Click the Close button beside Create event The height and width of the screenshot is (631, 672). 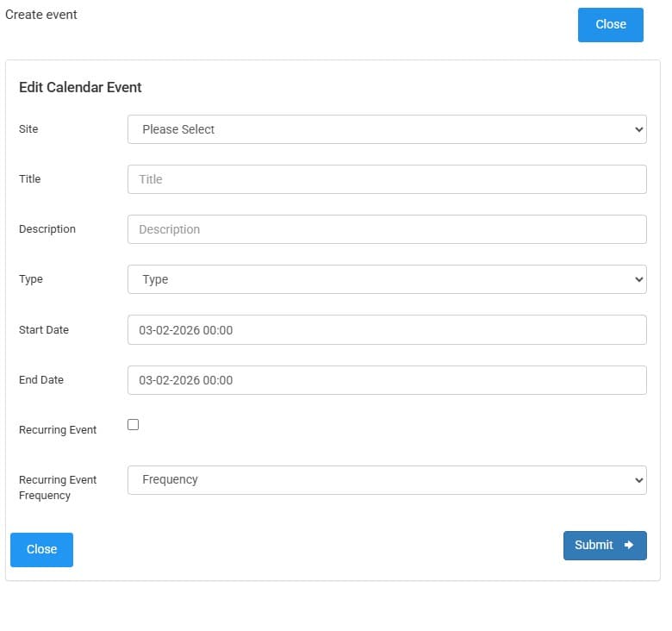pos(610,25)
